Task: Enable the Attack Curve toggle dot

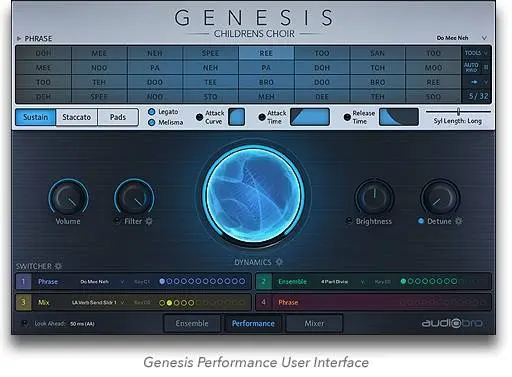Action: point(199,117)
